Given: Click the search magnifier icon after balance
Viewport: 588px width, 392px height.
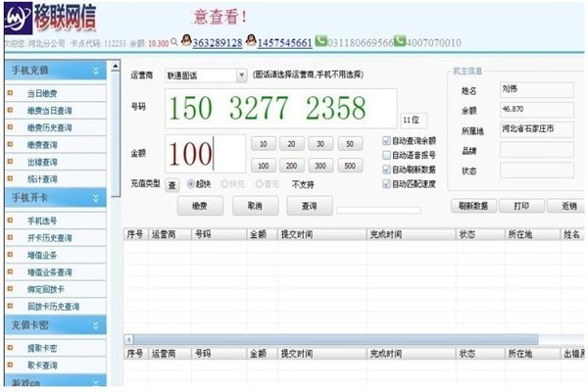Looking at the screenshot, I should (x=174, y=42).
